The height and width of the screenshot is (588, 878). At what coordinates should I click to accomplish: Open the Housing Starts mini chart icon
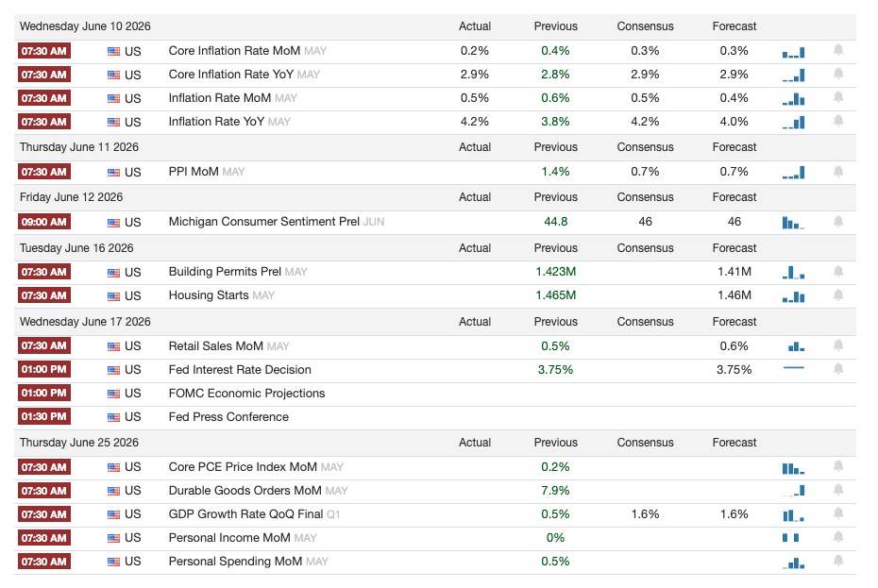[x=793, y=296]
